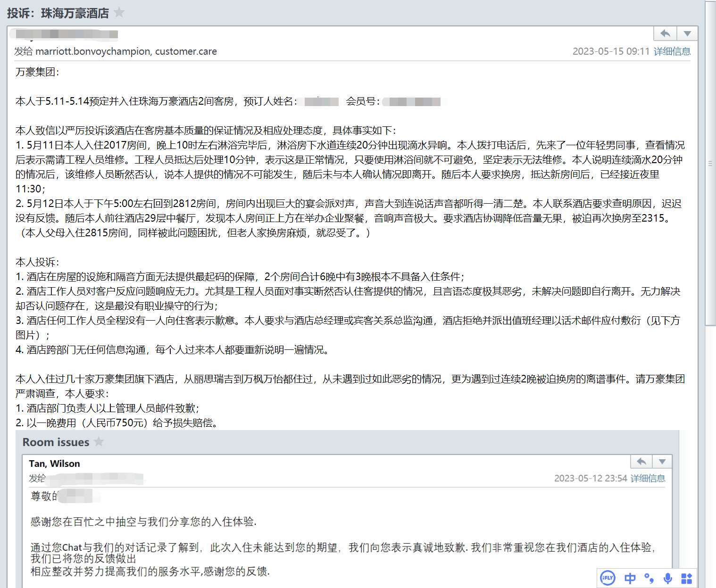This screenshot has height=588, width=716.
Task: Open dropdown arrow on Tan, Wilson message
Action: [x=662, y=462]
